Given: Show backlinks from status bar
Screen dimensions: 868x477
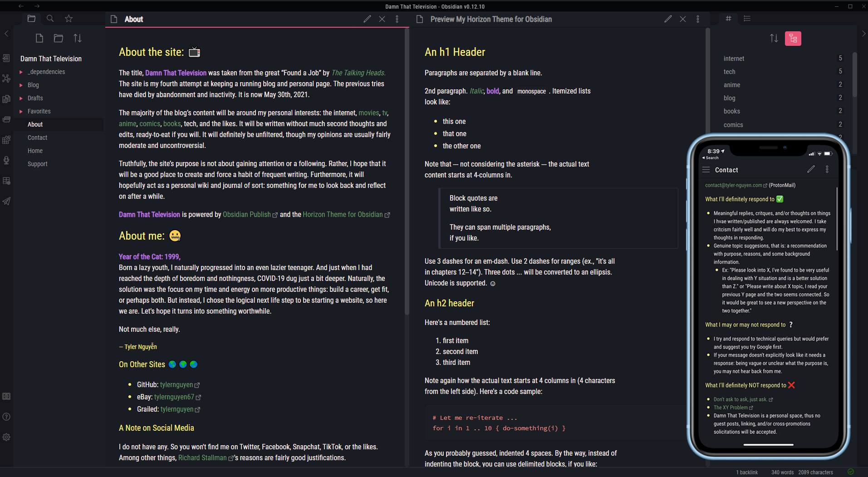Looking at the screenshot, I should pos(747,472).
